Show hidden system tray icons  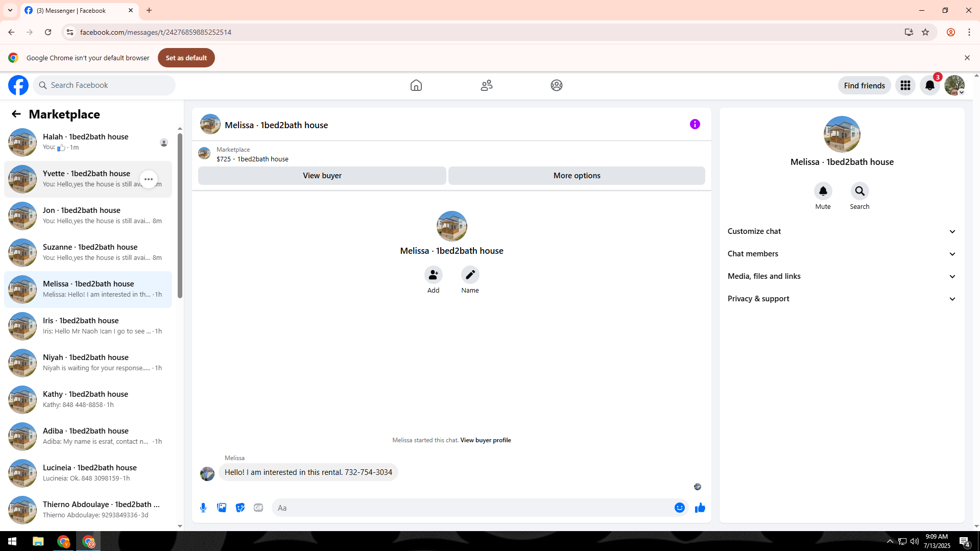[x=890, y=541]
